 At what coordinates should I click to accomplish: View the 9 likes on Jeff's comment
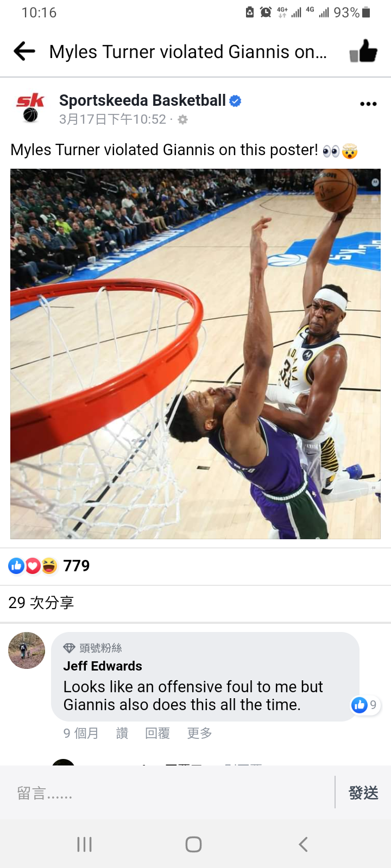(365, 705)
